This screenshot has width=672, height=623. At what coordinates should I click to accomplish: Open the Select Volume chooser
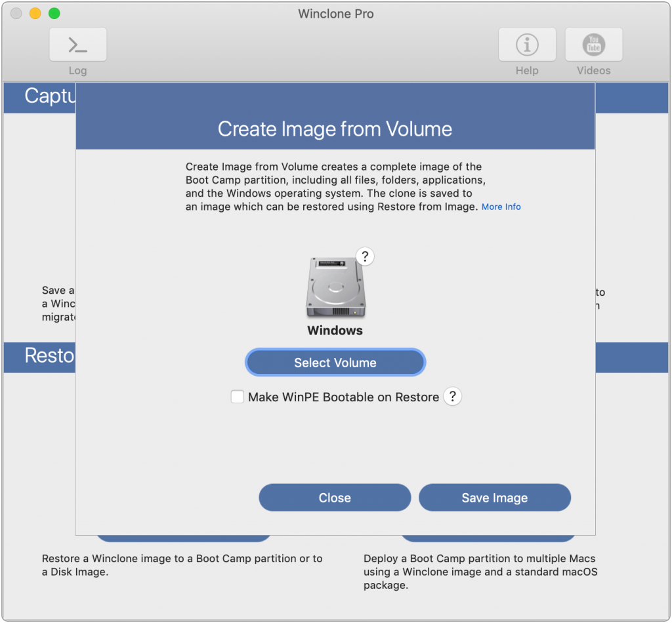point(335,362)
